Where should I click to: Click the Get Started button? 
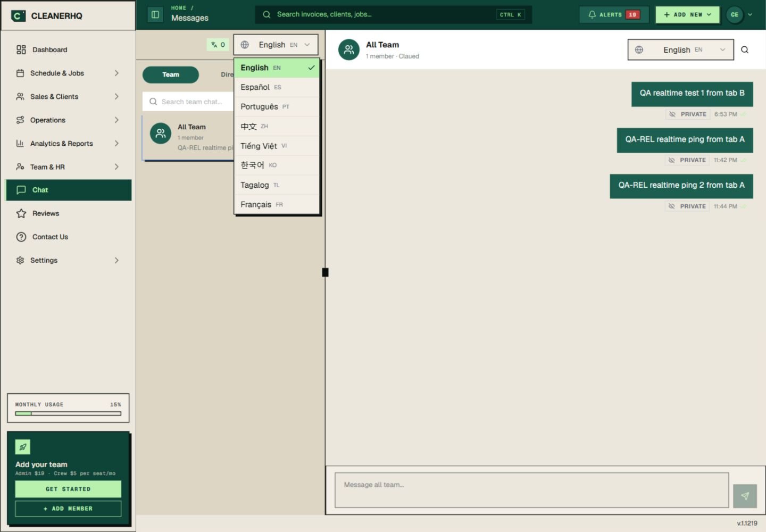[68, 489]
